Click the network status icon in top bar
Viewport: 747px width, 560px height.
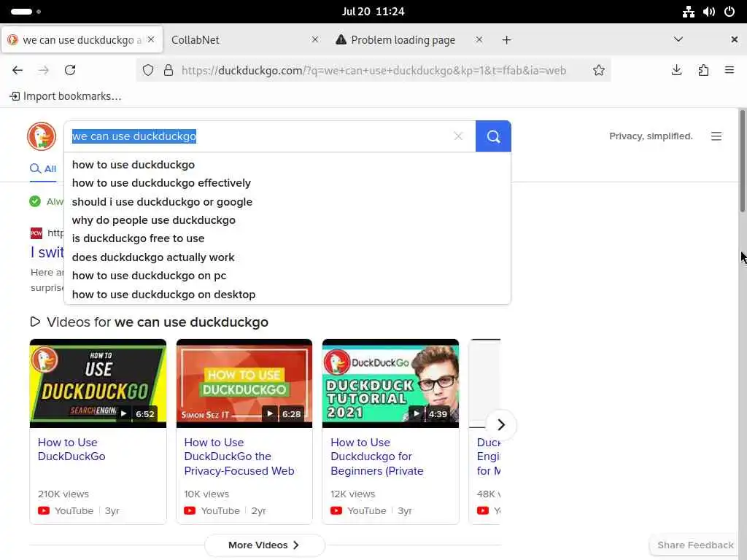(689, 12)
